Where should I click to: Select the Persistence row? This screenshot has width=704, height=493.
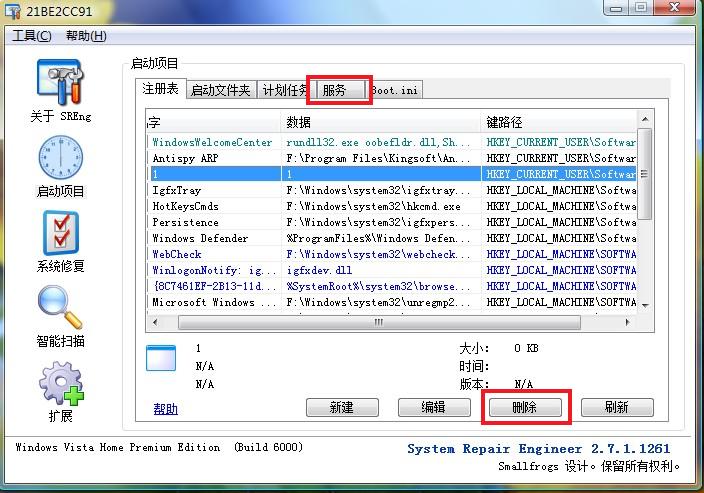coord(392,222)
